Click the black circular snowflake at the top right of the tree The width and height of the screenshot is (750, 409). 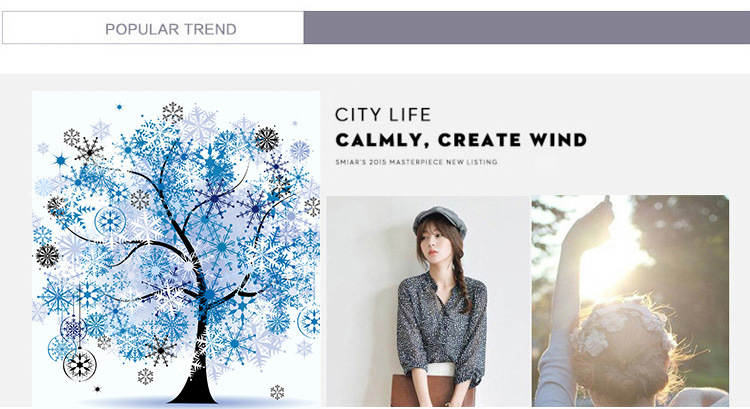coord(267,139)
